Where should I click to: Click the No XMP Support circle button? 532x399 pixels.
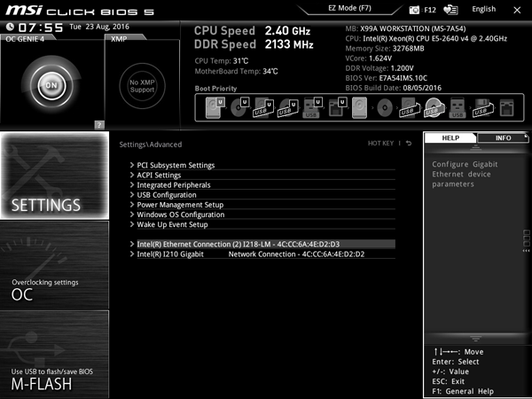tap(142, 86)
